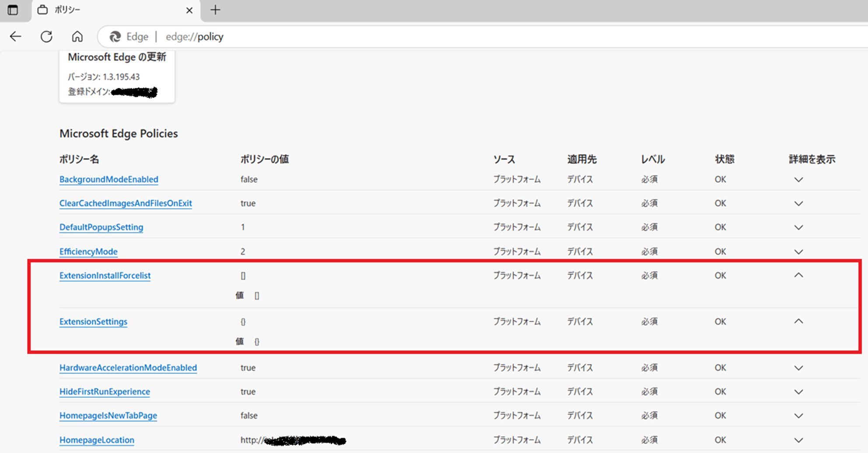Viewport: 868px width, 453px height.
Task: Open ClearCachedImagesAndFilesOnExit policy link
Action: pyautogui.click(x=125, y=203)
